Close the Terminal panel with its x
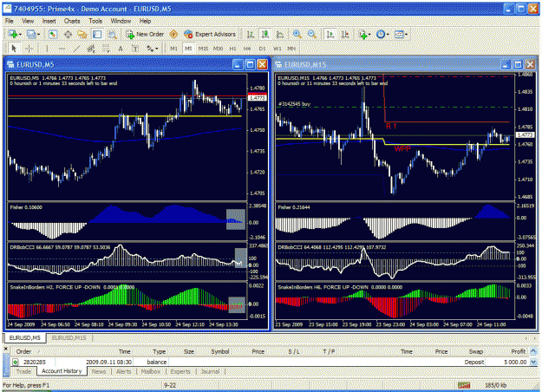Image resolution: width=542 pixels, height=392 pixels. (x=5, y=349)
